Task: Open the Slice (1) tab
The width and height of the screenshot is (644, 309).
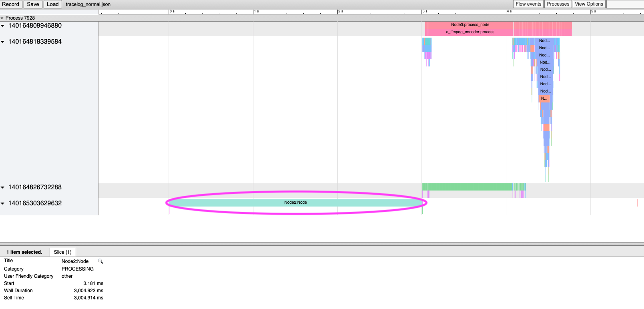Action: [x=63, y=252]
